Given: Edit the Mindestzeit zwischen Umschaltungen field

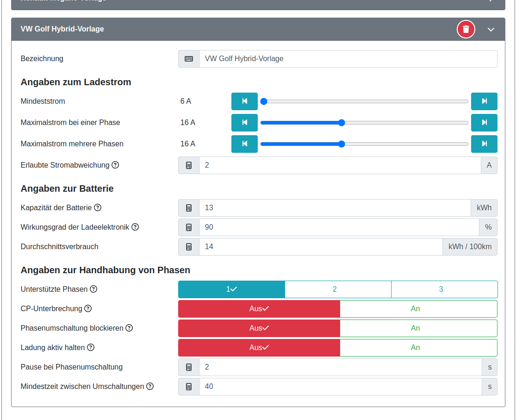Looking at the screenshot, I should (x=341, y=386).
